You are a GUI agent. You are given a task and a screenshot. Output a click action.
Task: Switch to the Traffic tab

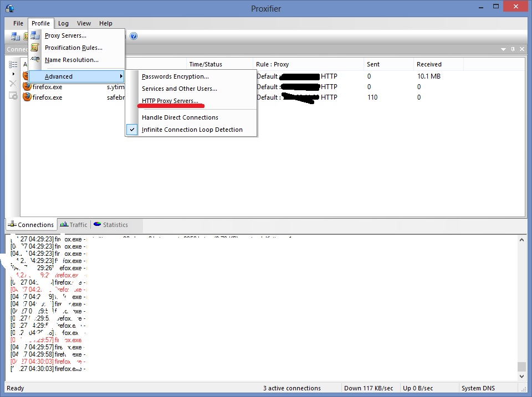click(x=74, y=225)
